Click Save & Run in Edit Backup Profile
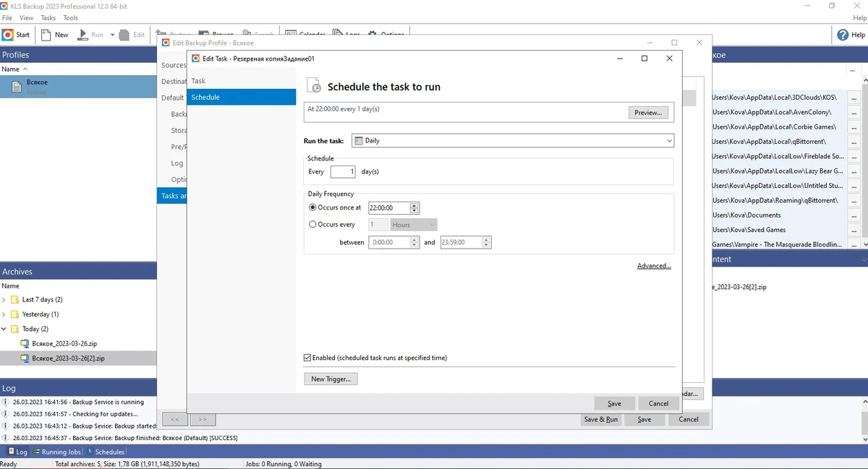This screenshot has width=868, height=469. (601, 419)
